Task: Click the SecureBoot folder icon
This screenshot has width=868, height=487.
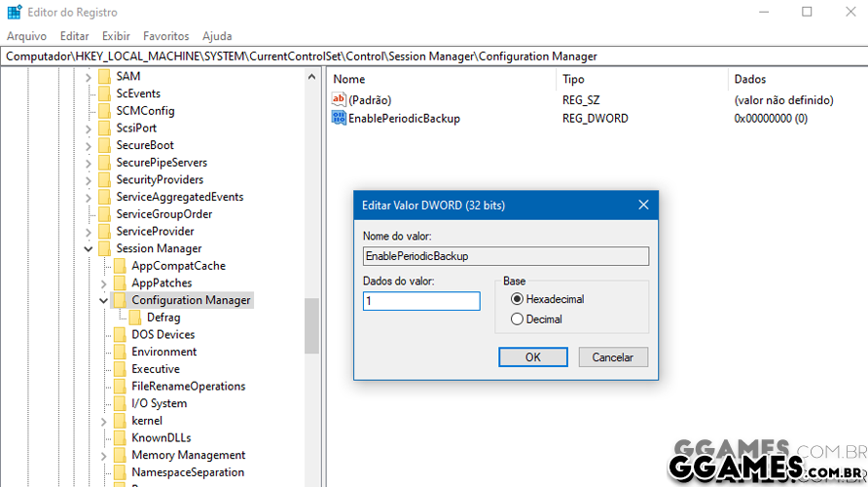Action: click(104, 145)
